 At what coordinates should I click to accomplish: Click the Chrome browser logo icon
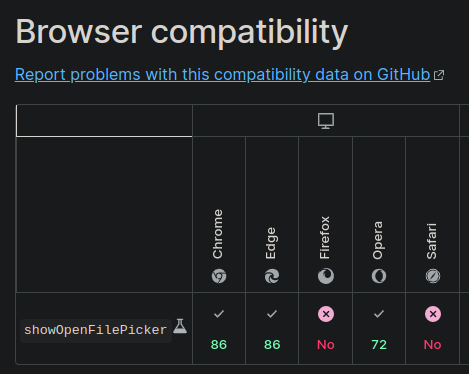[219, 276]
